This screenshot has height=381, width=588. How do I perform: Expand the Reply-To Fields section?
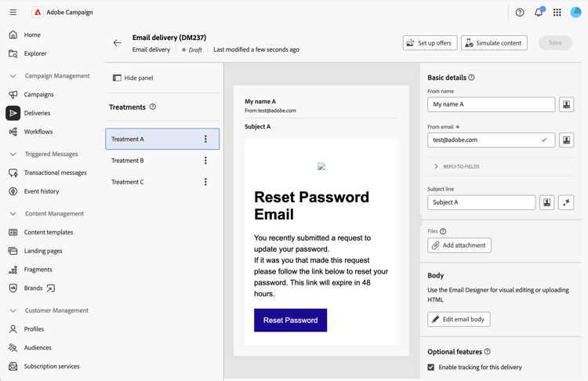pos(437,166)
